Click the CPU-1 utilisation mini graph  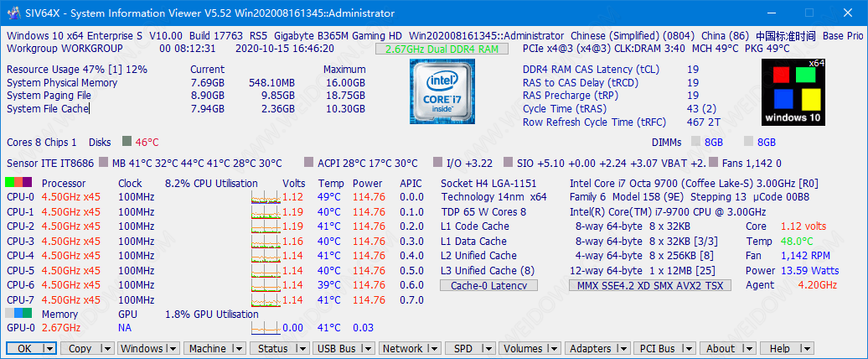point(265,211)
